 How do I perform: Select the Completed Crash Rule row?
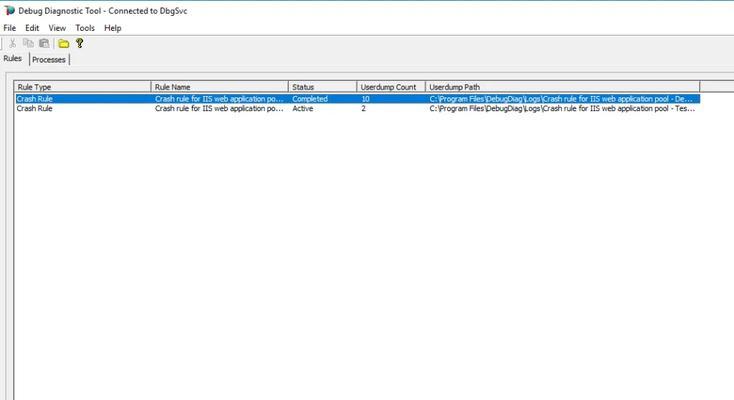click(x=358, y=99)
